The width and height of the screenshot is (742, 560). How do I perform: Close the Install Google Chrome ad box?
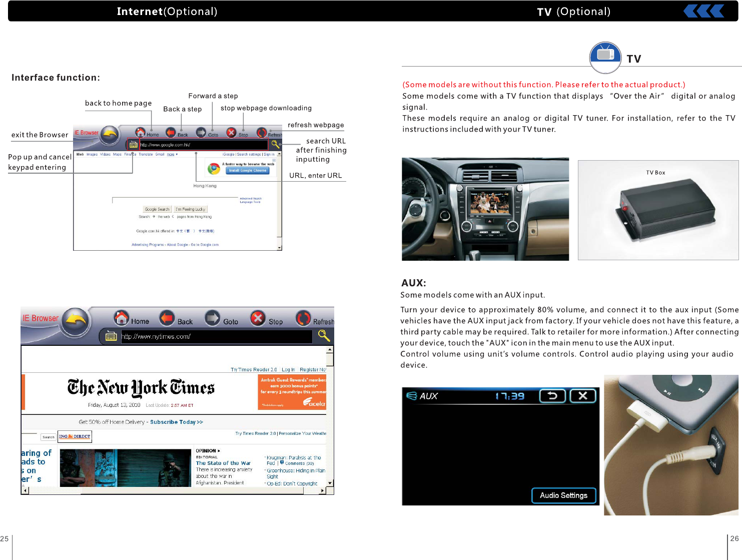coord(274,160)
